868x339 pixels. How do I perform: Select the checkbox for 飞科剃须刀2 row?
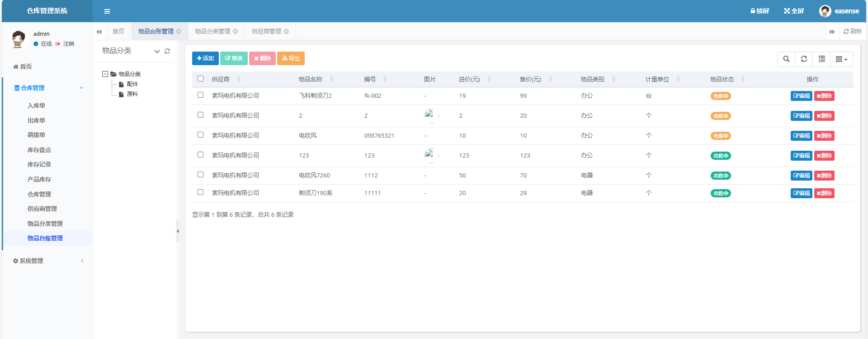coord(200,95)
